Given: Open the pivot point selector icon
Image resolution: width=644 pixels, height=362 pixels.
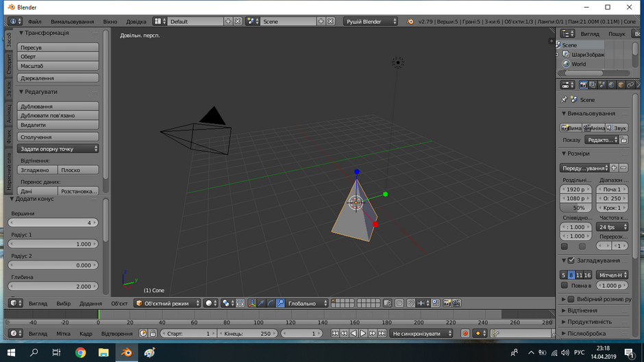Looking at the screenshot, I should coord(227,303).
